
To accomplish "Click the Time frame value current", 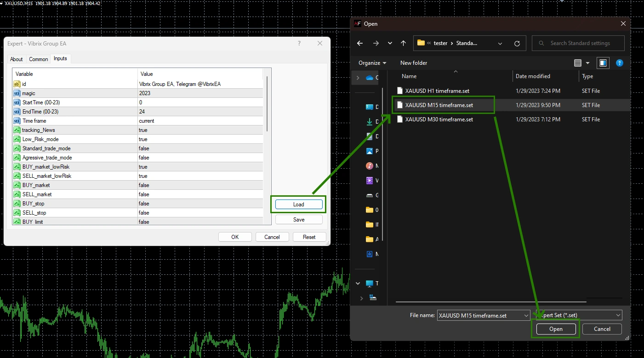I will pos(147,121).
